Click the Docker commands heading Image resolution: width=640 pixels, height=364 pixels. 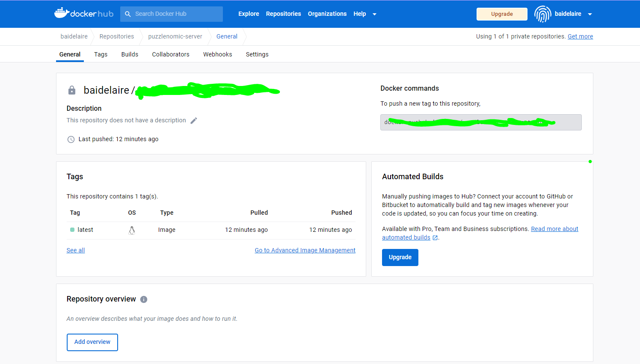coord(409,89)
